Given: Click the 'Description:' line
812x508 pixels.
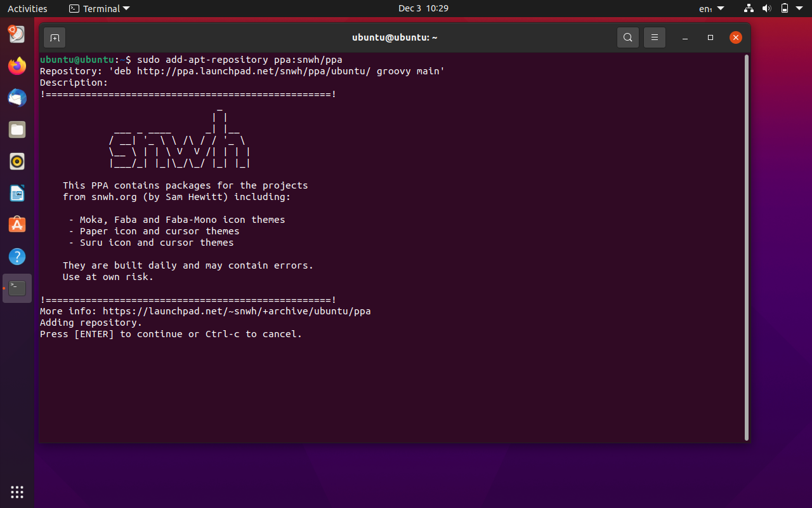Looking at the screenshot, I should (74, 83).
